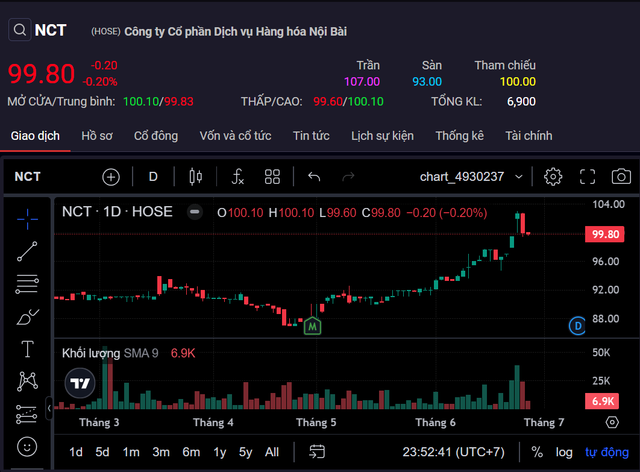This screenshot has height=472, width=640.
Task: Collapse the NCT legend with minus button
Action: tap(195, 212)
